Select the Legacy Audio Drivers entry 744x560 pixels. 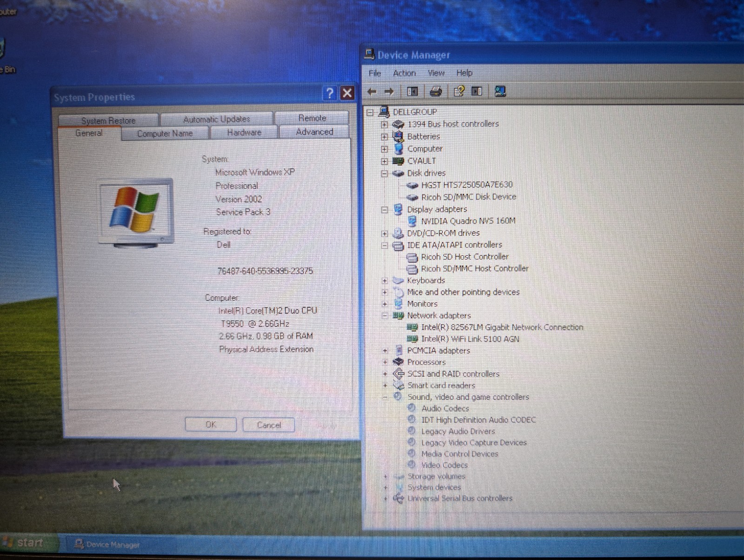click(x=458, y=431)
